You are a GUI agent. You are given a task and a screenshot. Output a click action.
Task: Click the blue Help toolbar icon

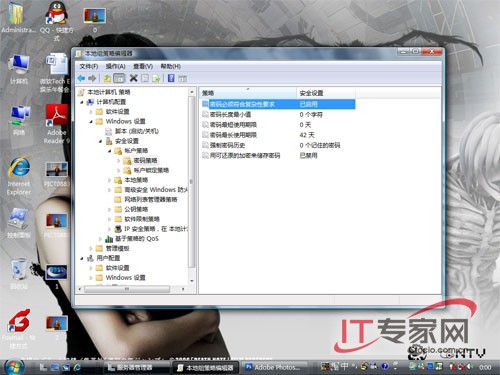click(x=171, y=78)
